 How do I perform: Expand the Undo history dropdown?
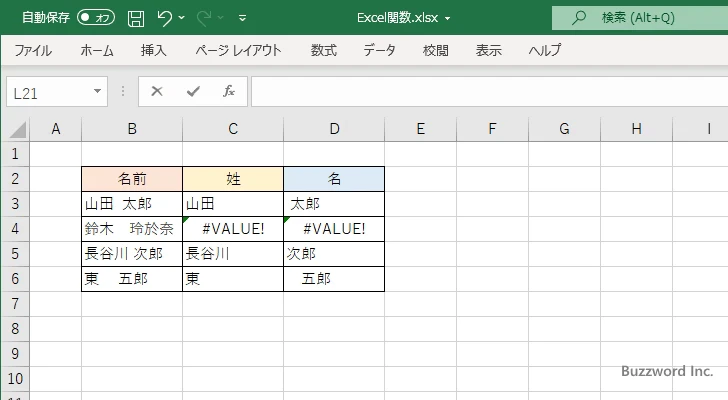pos(182,18)
